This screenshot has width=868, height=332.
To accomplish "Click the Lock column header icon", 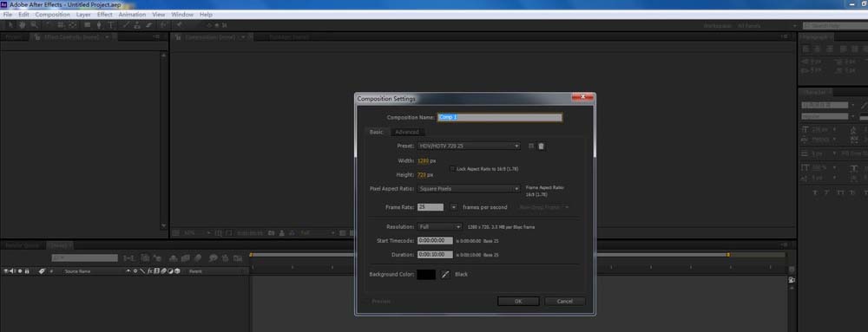I will click(x=27, y=271).
